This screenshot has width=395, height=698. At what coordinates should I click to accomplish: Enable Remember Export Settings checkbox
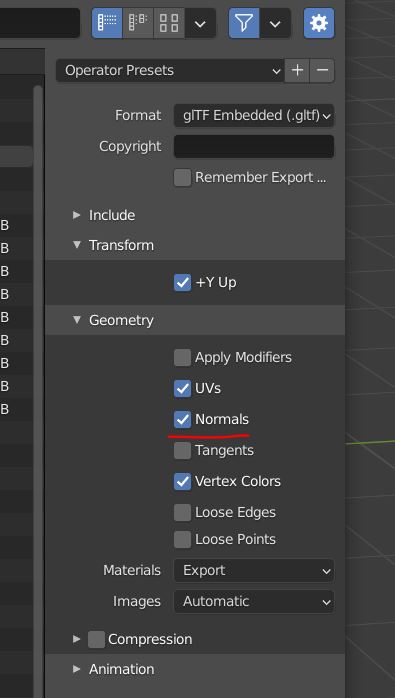182,178
